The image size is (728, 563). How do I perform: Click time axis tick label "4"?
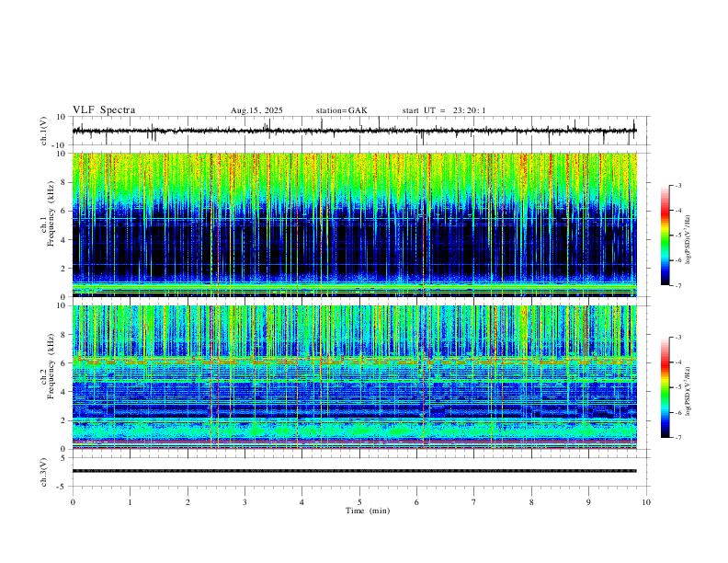(301, 502)
